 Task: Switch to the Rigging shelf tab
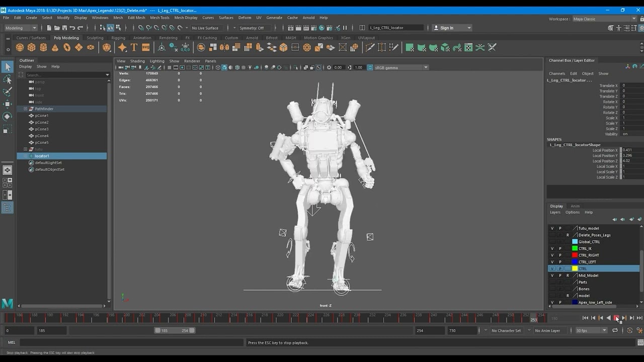[x=118, y=38]
